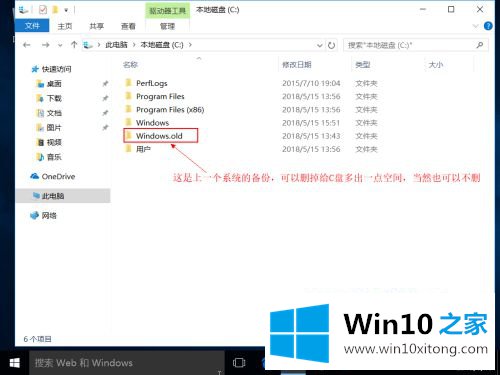Select the 用户 folder icon
This screenshot has width=500, height=375.
pyautogui.click(x=128, y=148)
